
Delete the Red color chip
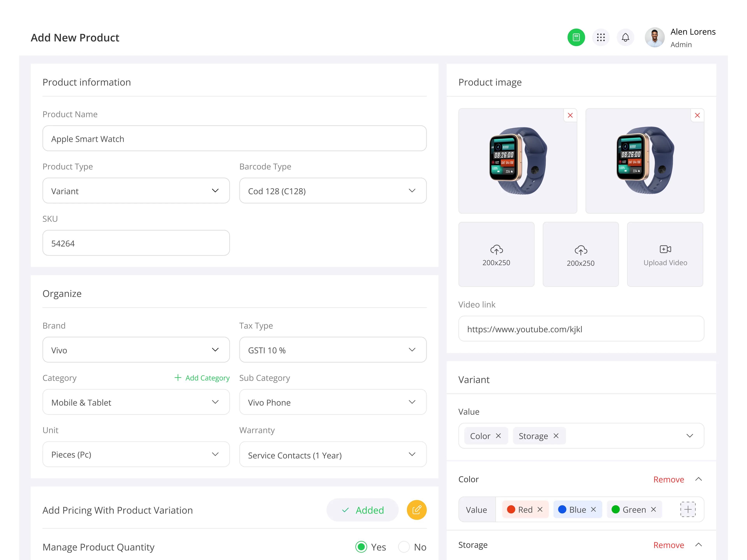(x=540, y=509)
